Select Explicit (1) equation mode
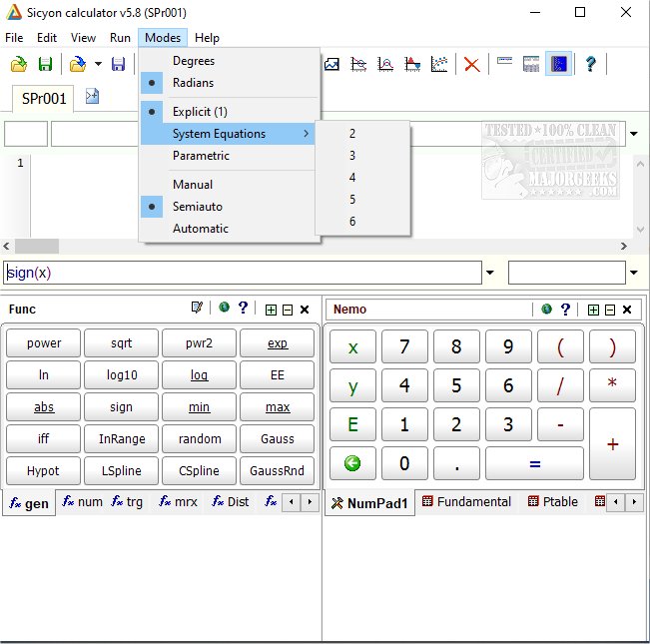Viewport: 650px width, 644px height. pos(230,112)
